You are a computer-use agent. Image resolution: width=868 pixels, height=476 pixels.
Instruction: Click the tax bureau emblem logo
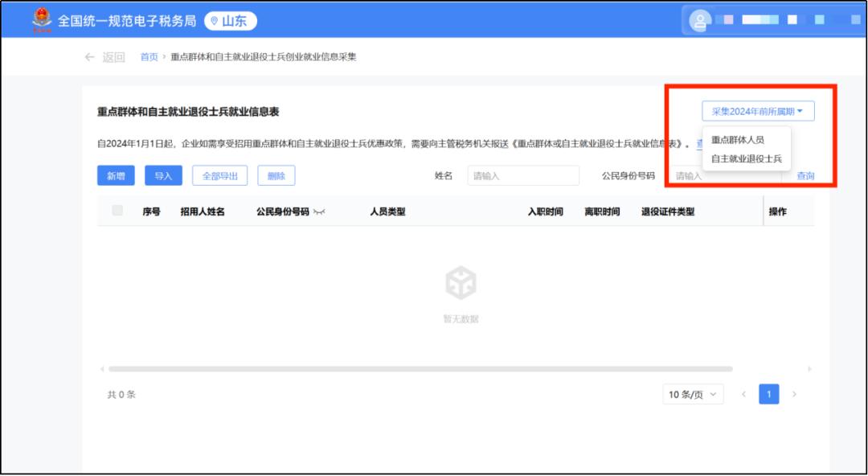click(x=42, y=20)
